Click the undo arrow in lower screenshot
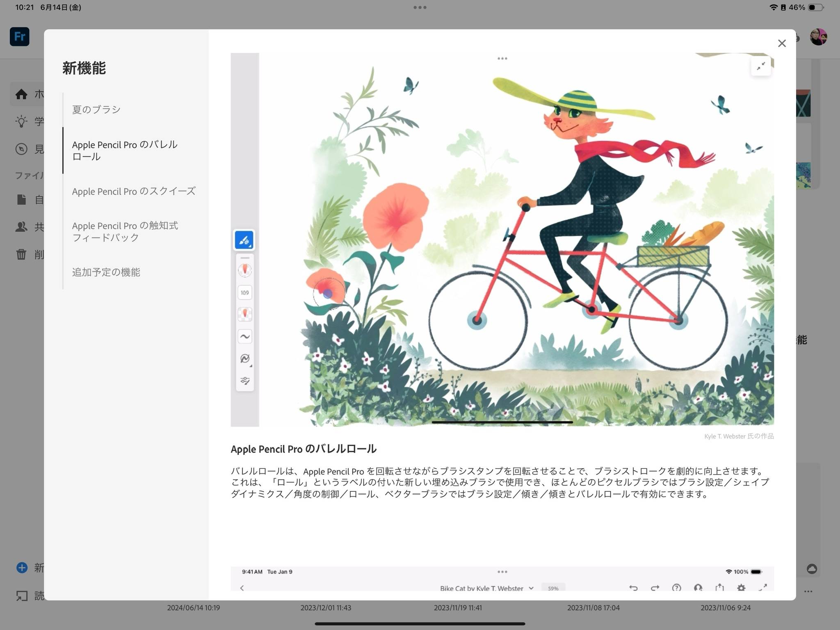This screenshot has height=630, width=840. point(633,588)
